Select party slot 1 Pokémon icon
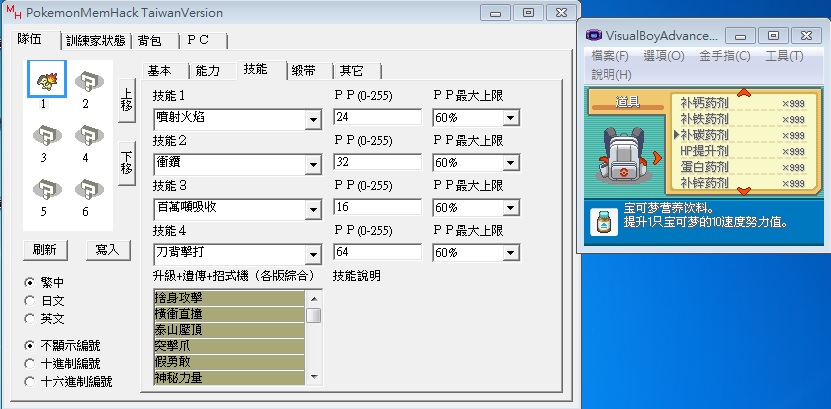The height and width of the screenshot is (409, 831). coord(47,79)
